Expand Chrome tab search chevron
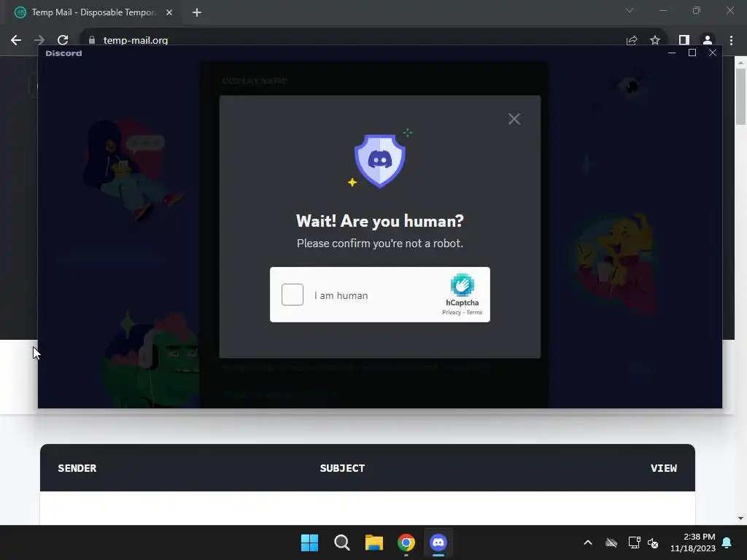The height and width of the screenshot is (560, 747). tap(630, 10)
